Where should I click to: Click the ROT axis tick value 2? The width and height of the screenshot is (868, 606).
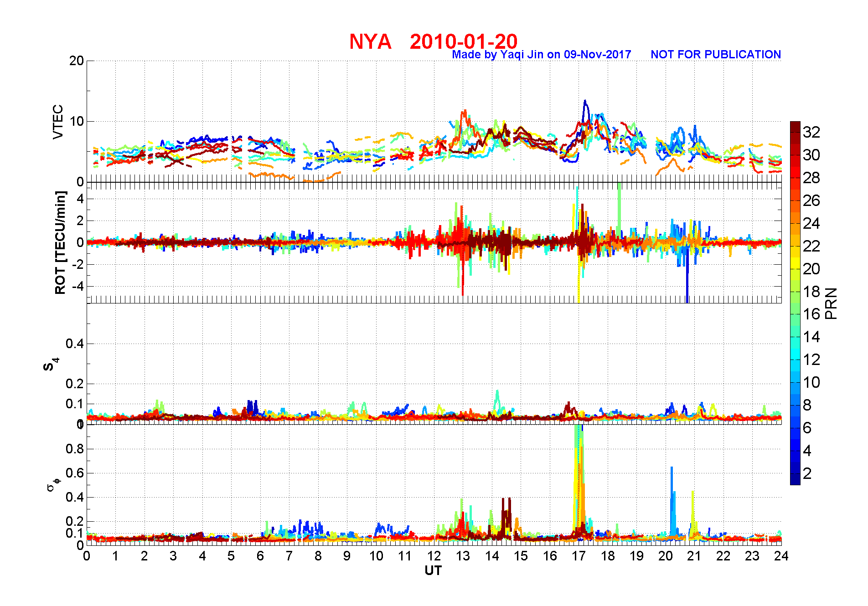tap(80, 221)
